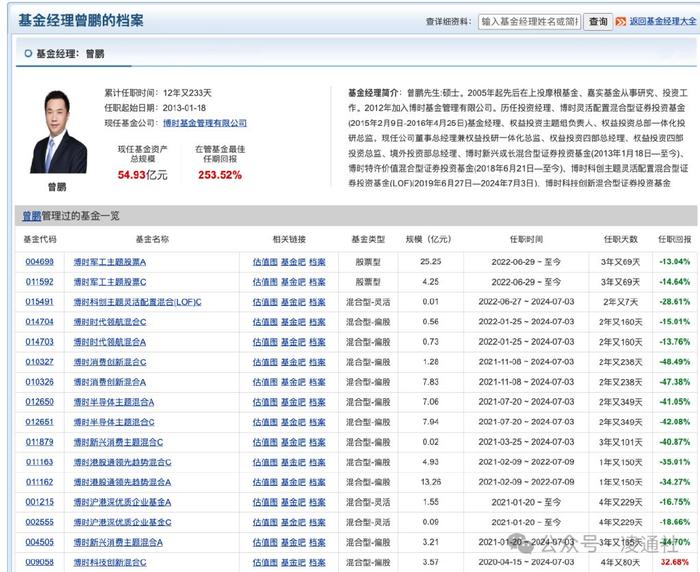Open fund code 014704
This screenshot has height=572, width=700.
click(x=39, y=322)
